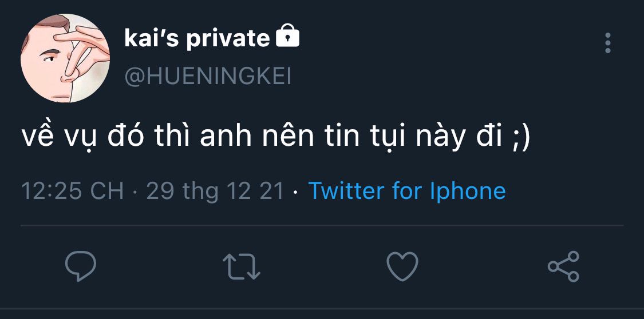Tap the share icon under the tweet
Image resolution: width=644 pixels, height=319 pixels.
tap(564, 266)
